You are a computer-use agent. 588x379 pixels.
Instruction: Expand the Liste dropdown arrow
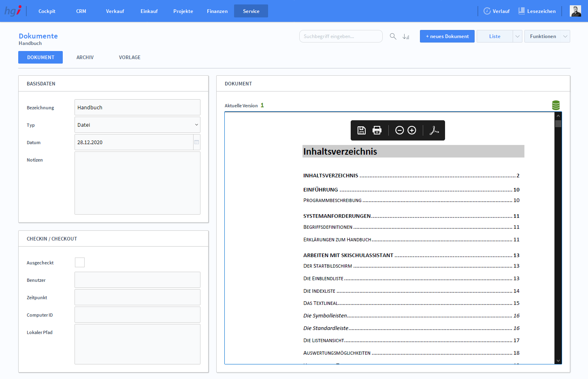tap(517, 36)
